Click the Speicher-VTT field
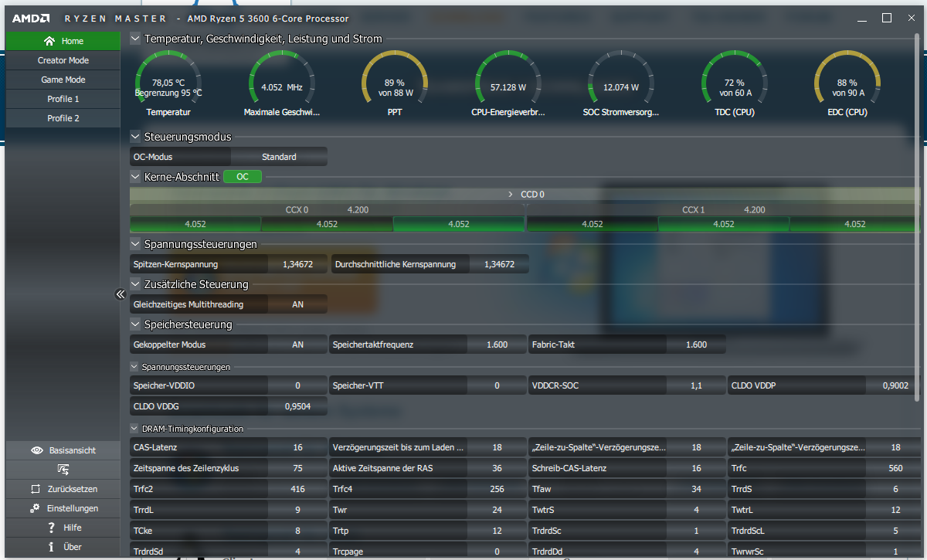 click(428, 385)
